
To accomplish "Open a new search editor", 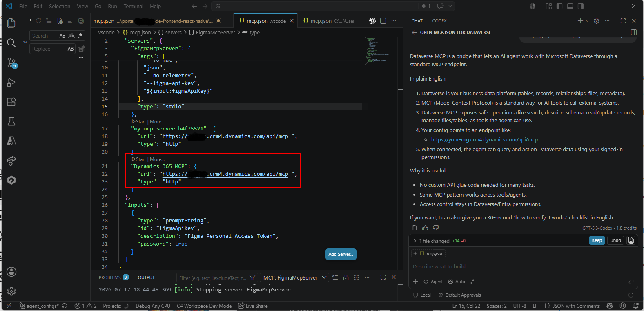I will 60,21.
